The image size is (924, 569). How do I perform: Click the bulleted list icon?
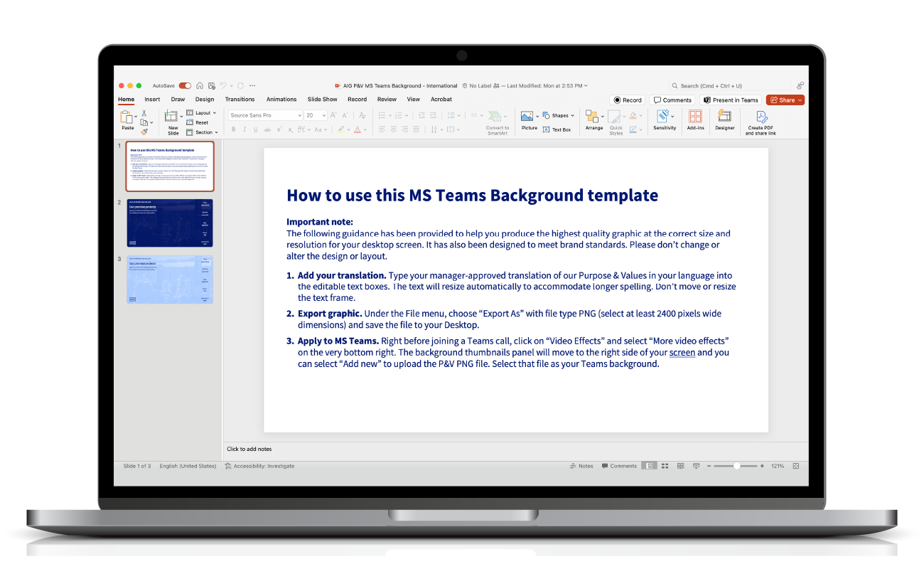click(382, 115)
